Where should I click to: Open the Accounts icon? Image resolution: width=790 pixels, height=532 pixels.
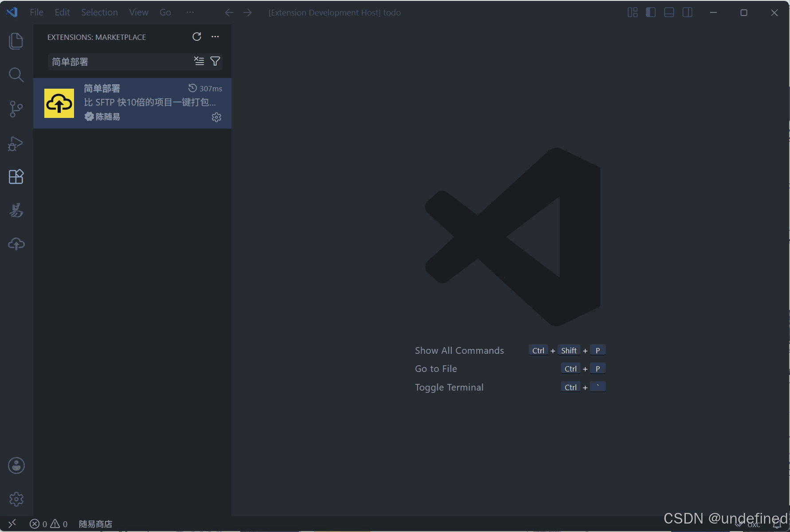tap(16, 465)
